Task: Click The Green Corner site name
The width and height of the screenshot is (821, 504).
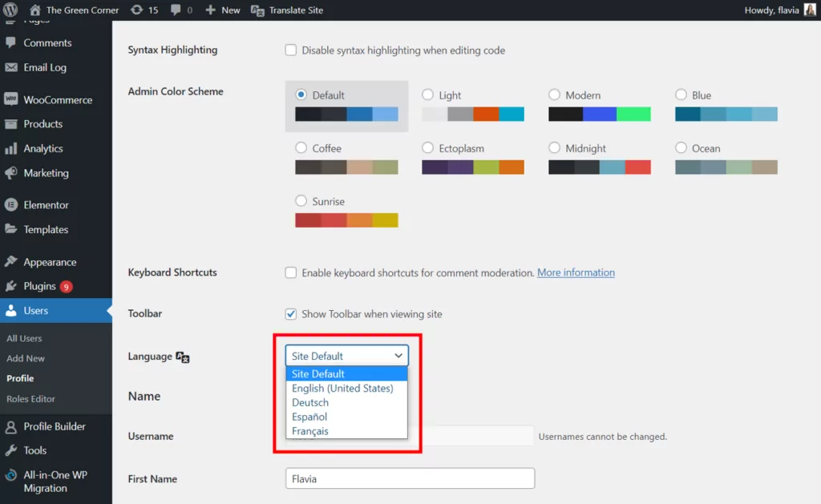Action: pos(83,10)
